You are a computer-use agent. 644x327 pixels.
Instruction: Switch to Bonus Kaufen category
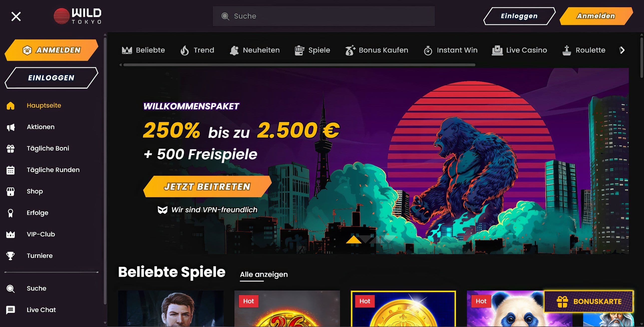pos(377,50)
